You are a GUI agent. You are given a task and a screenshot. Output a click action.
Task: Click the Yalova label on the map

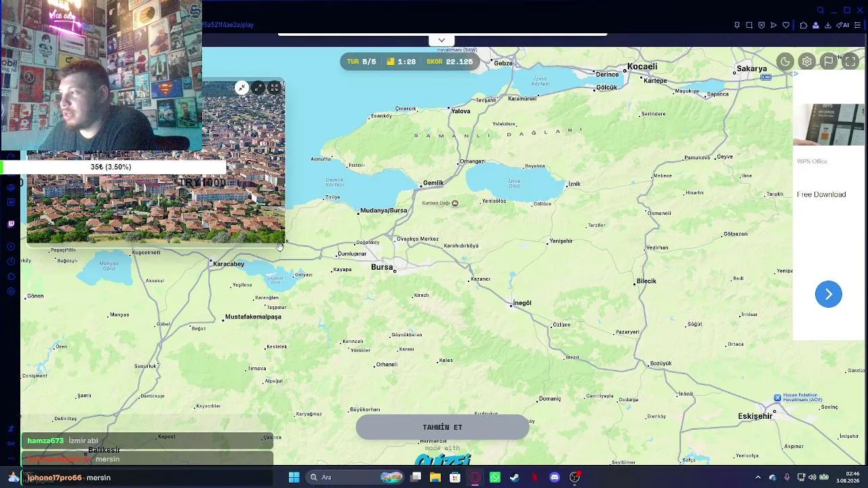click(460, 111)
